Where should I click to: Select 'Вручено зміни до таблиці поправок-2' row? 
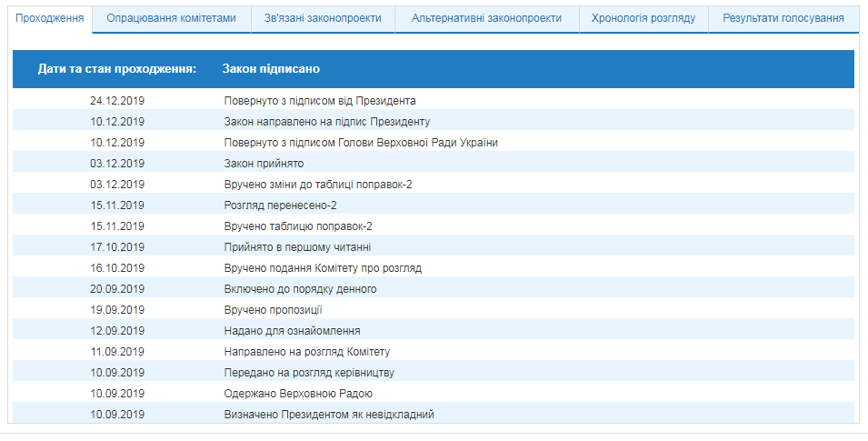pyautogui.click(x=317, y=185)
